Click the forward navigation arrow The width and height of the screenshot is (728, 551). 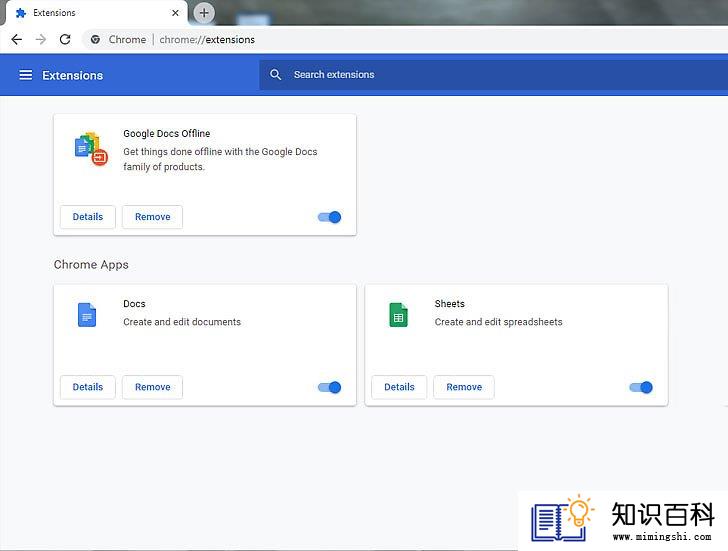point(41,39)
